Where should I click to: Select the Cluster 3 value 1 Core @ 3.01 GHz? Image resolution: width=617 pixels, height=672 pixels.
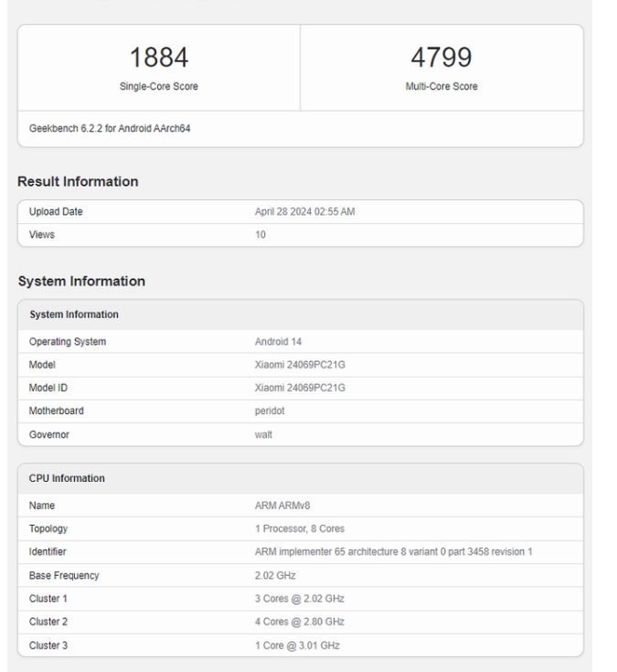[x=297, y=645]
